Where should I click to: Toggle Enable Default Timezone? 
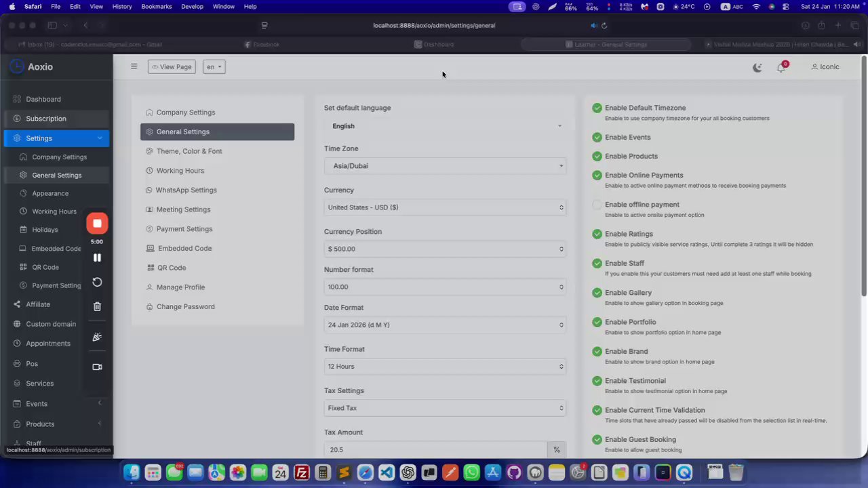[x=597, y=108]
